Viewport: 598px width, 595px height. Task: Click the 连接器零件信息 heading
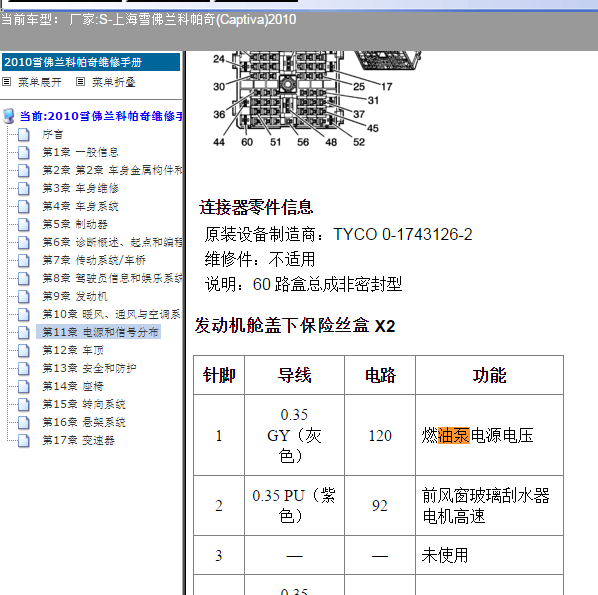pyautogui.click(x=256, y=207)
